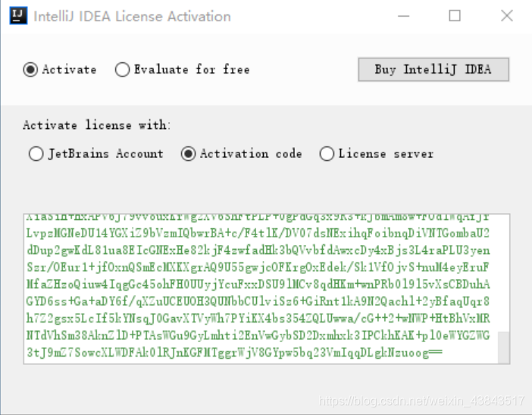This screenshot has width=532, height=415.
Task: Click code line starting with 'Szr/OEur1+jfOxnQ'
Action: (x=258, y=267)
